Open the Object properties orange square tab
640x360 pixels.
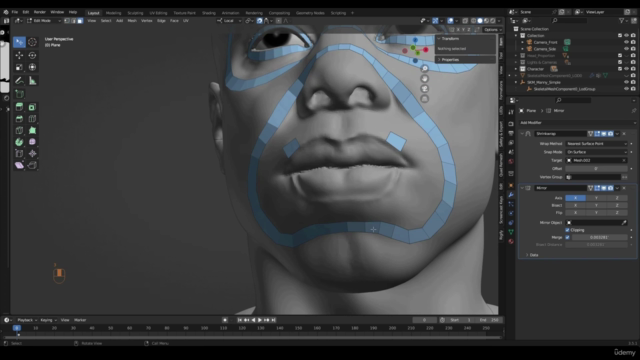pos(511,185)
